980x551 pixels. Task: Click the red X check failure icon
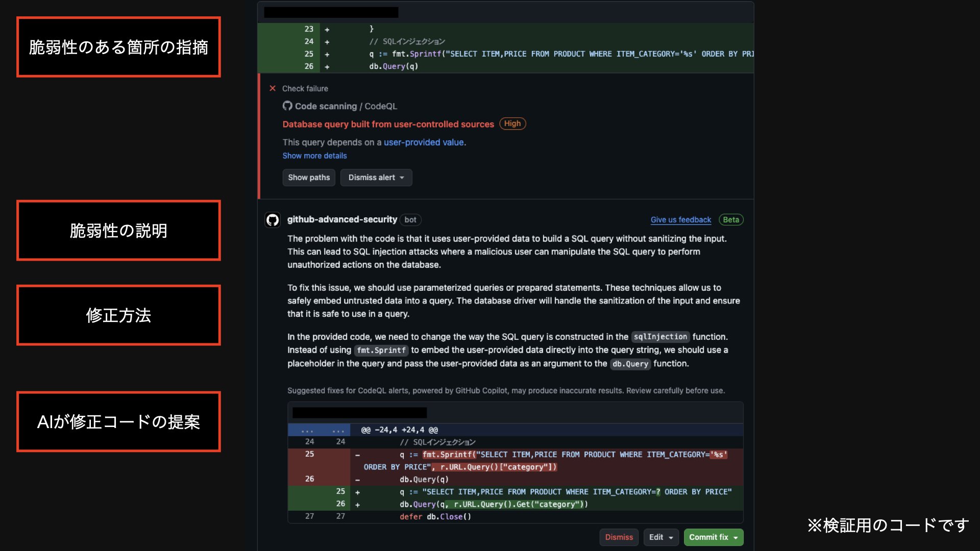click(x=273, y=88)
